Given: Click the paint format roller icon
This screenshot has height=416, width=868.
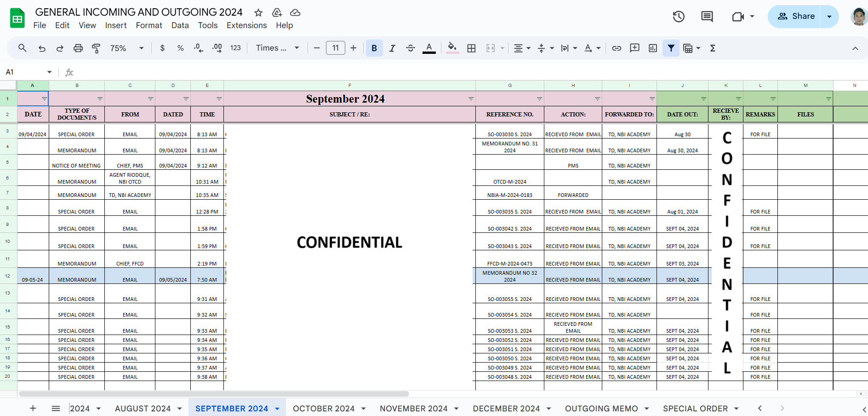Looking at the screenshot, I should click(96, 48).
